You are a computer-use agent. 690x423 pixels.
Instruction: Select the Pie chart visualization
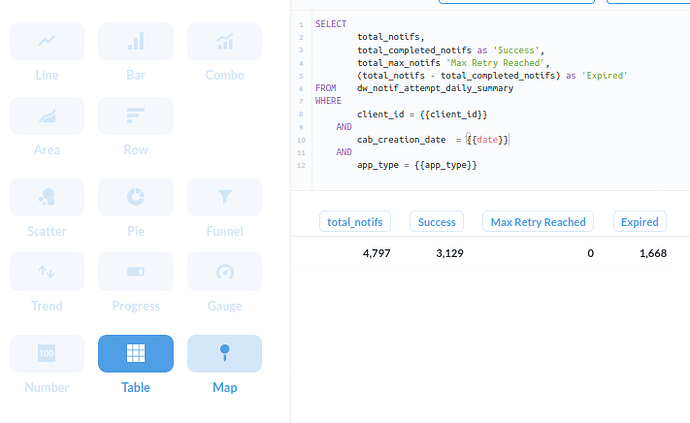point(136,197)
